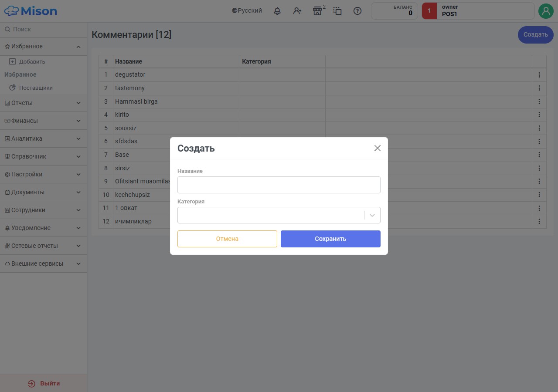Click the Сохранить button
Viewport: 558px width, 392px height.
[330, 239]
